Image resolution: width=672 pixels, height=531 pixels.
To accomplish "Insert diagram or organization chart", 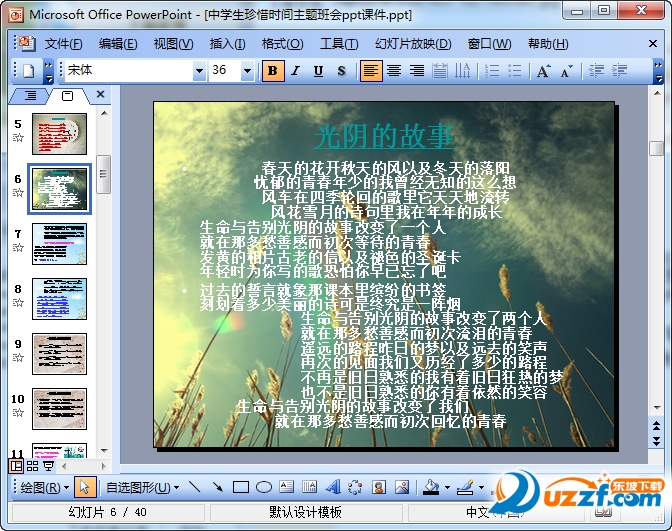I will (x=355, y=487).
